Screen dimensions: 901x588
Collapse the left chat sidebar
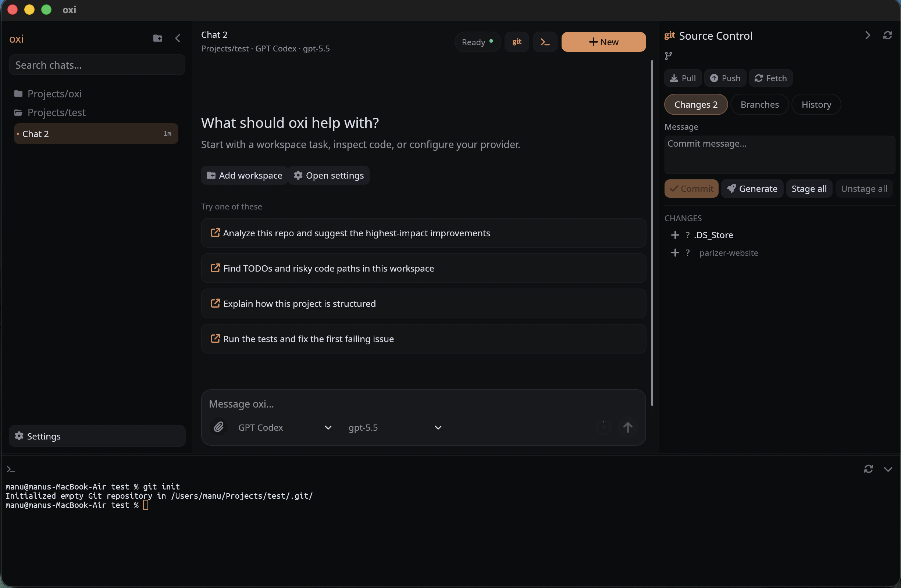178,38
